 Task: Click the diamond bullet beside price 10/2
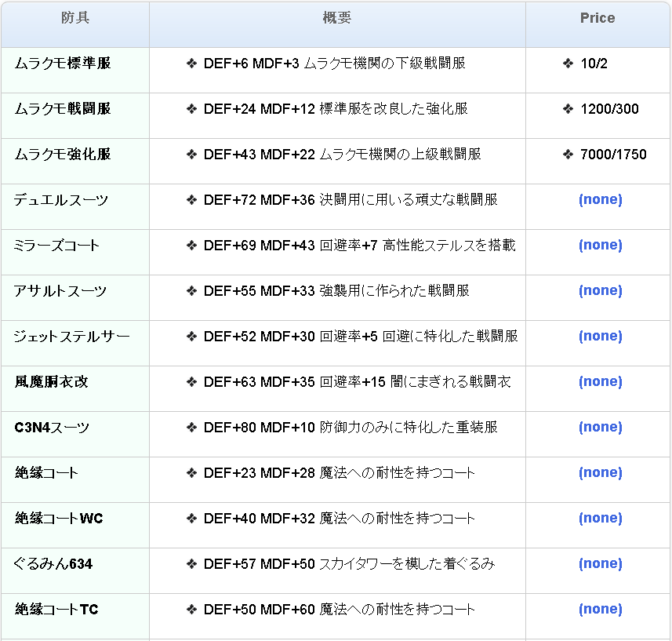[568, 64]
